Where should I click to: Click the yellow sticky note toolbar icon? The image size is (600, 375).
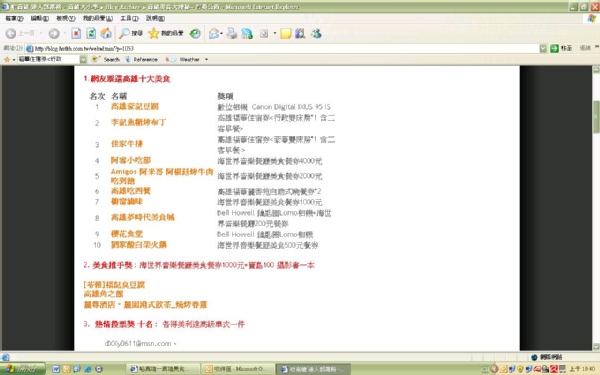click(x=285, y=34)
